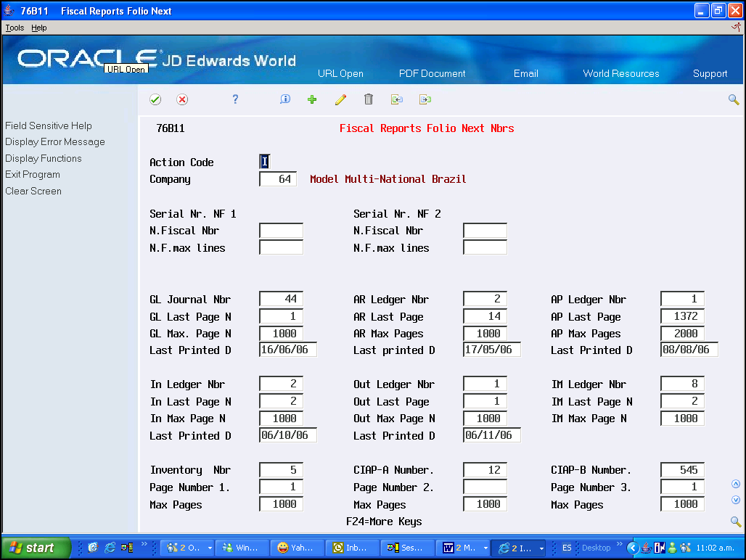Screen dimensions: 746x560
Task: Click the Out Max Page N field
Action: (485, 419)
